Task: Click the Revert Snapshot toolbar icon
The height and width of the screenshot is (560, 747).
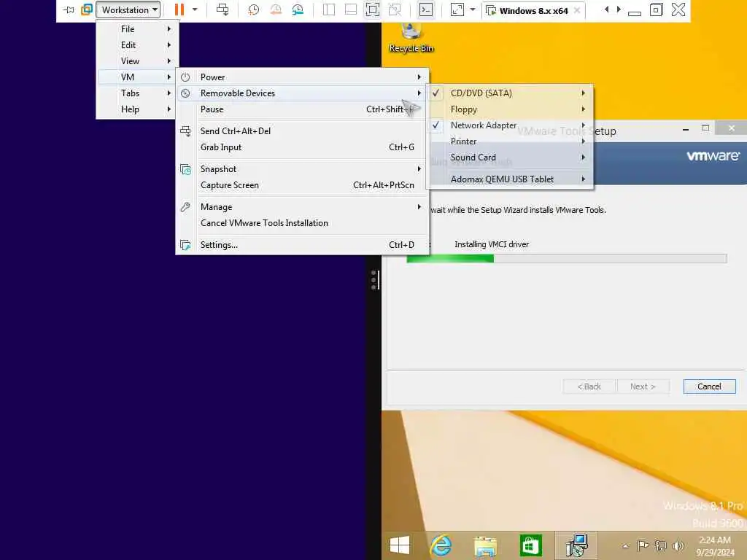Action: click(275, 9)
